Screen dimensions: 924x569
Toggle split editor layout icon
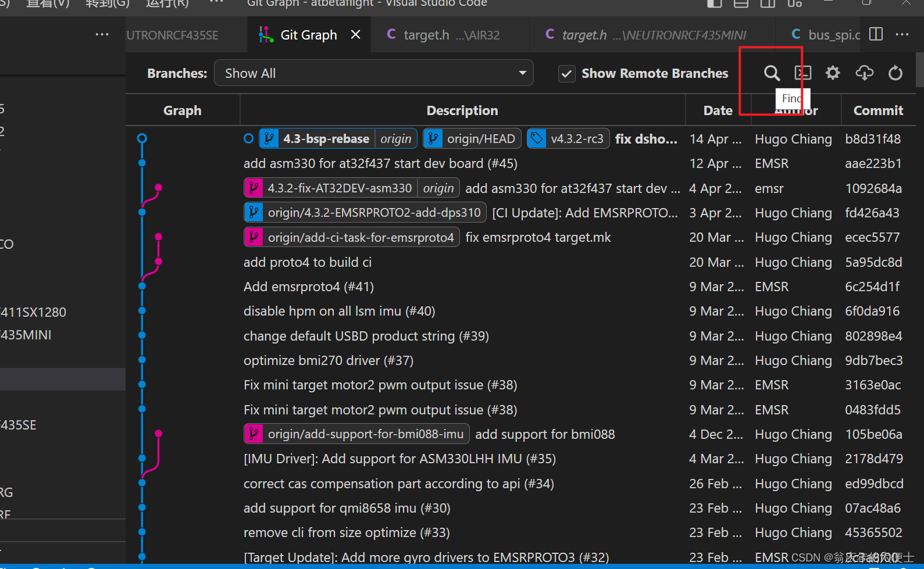pos(876,34)
